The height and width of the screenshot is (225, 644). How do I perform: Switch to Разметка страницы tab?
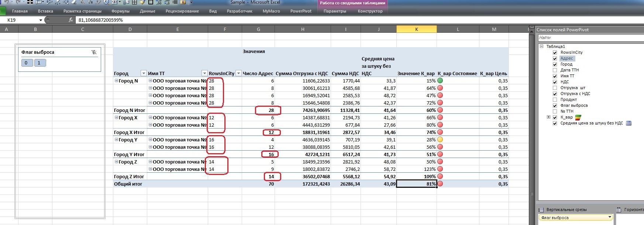(82, 11)
